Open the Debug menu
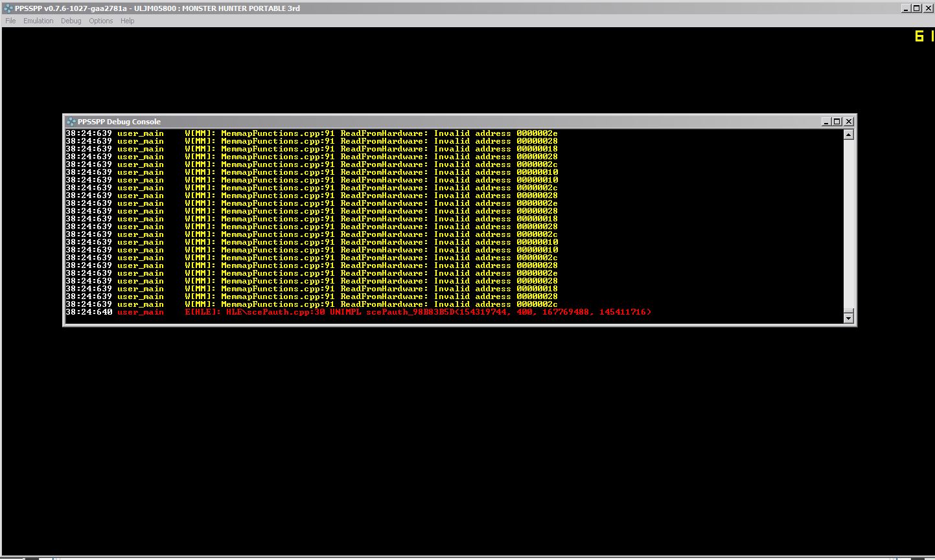935x560 pixels. (x=71, y=21)
